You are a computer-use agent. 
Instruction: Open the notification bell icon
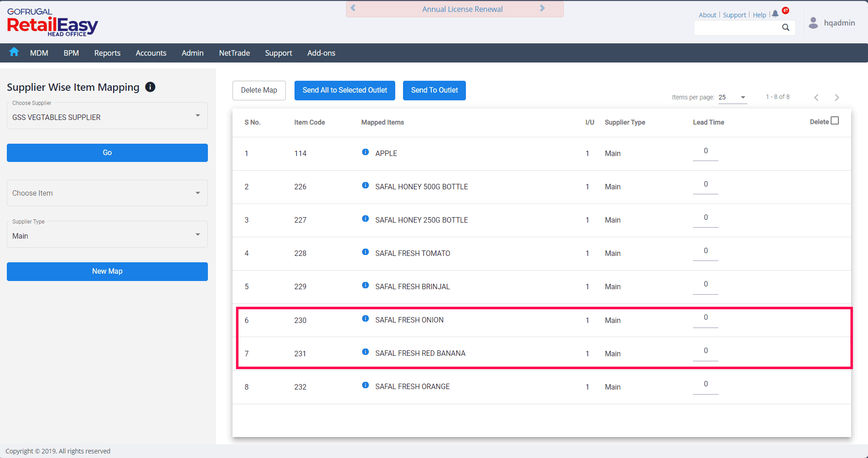(x=775, y=14)
